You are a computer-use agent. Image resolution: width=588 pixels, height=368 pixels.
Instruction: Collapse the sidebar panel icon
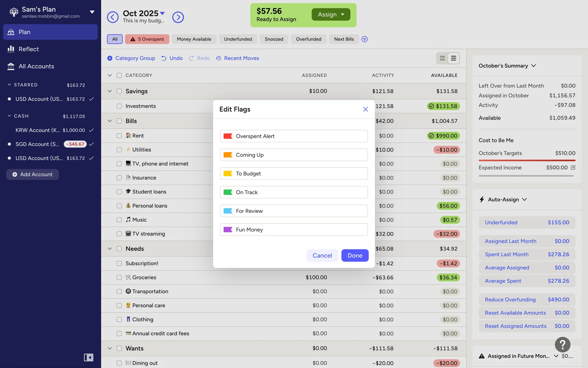89,357
